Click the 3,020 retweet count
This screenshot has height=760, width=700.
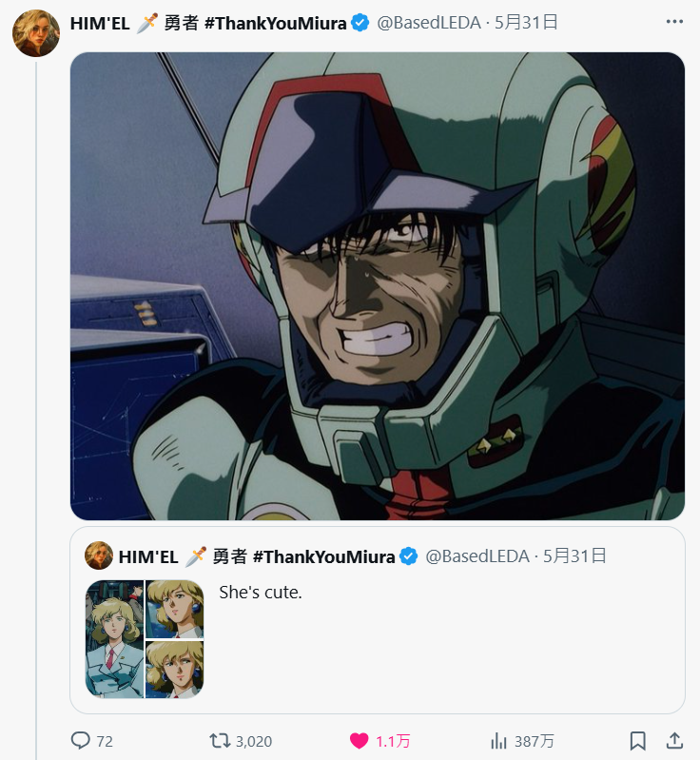(255, 740)
